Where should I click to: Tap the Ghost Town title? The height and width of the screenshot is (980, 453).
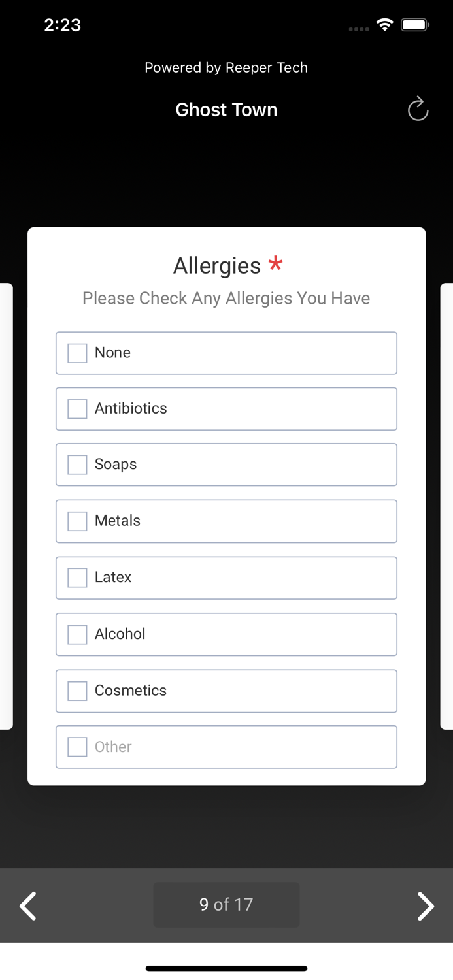click(x=226, y=110)
